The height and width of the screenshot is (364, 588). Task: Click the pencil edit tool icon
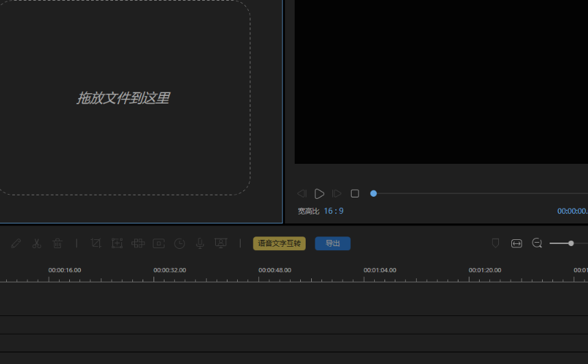pos(16,243)
